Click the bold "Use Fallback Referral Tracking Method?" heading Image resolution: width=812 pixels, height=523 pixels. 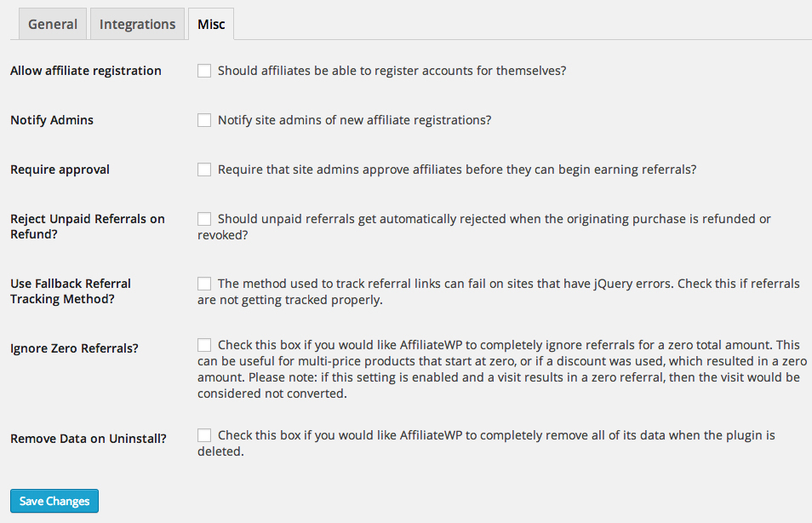pos(71,291)
